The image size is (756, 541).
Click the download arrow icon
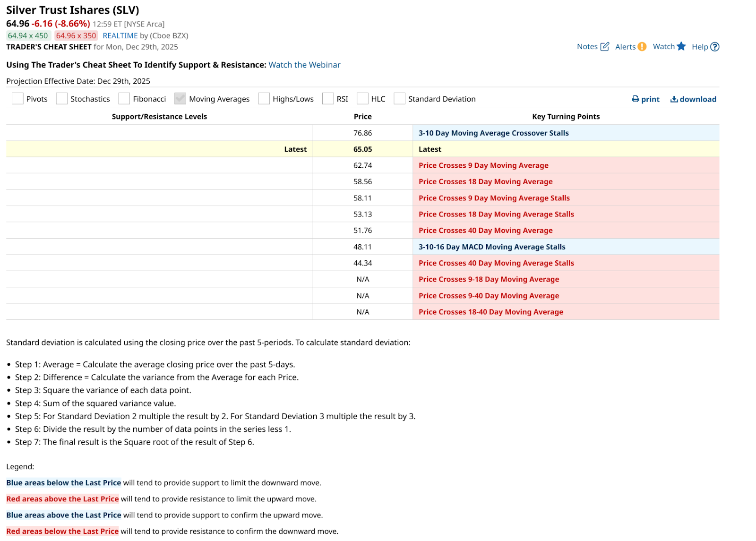[x=674, y=99]
